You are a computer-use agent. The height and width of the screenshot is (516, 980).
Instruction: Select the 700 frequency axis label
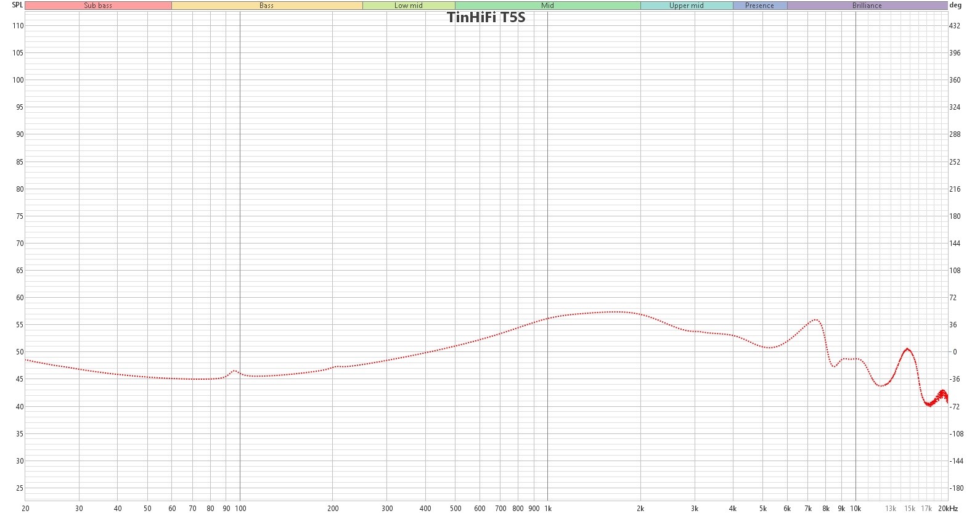click(x=500, y=509)
